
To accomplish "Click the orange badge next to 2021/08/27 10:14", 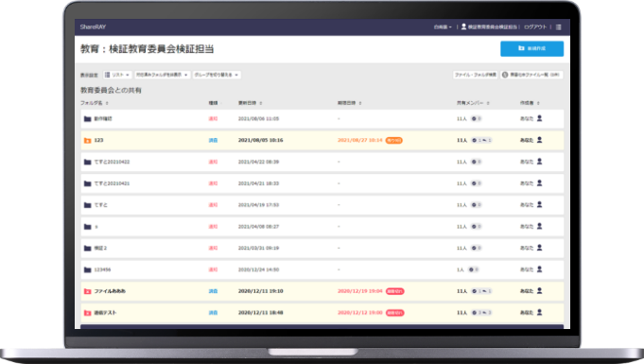I will (394, 141).
